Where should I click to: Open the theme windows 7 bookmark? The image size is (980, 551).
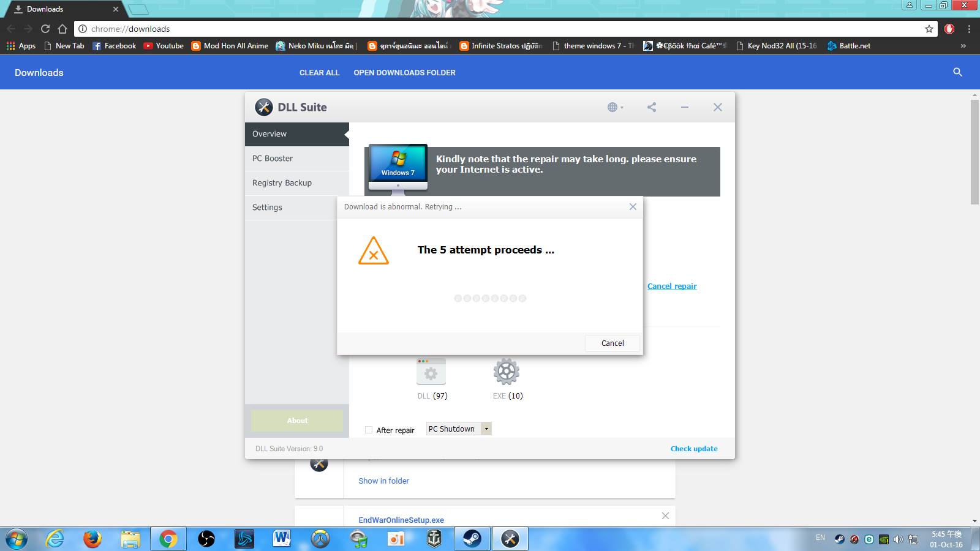pos(593,46)
